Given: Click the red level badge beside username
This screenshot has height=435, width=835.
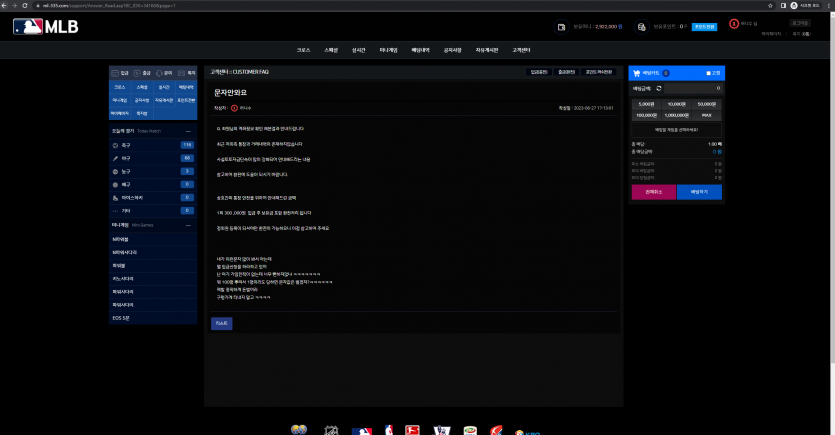Looking at the screenshot, I should coord(734,24).
